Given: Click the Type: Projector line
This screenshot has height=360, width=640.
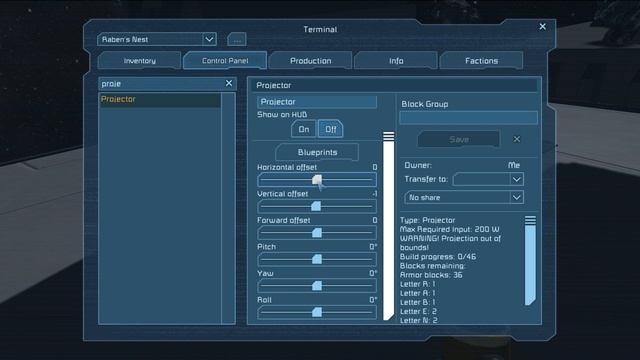Looking at the screenshot, I should click(x=427, y=220).
